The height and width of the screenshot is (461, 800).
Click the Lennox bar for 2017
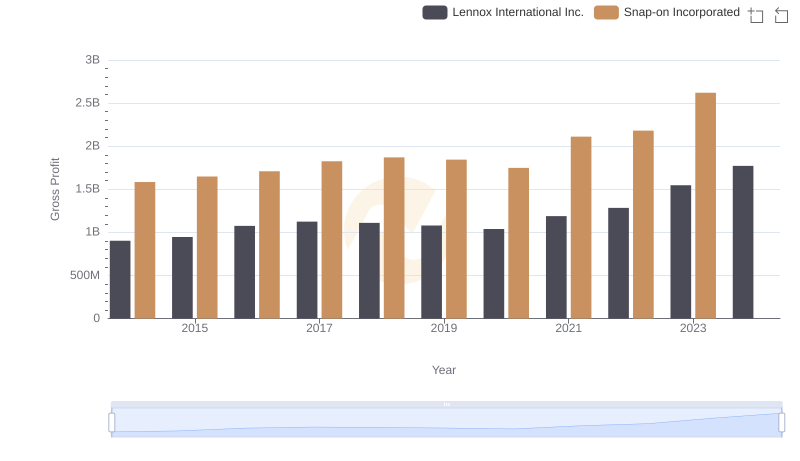click(x=307, y=270)
